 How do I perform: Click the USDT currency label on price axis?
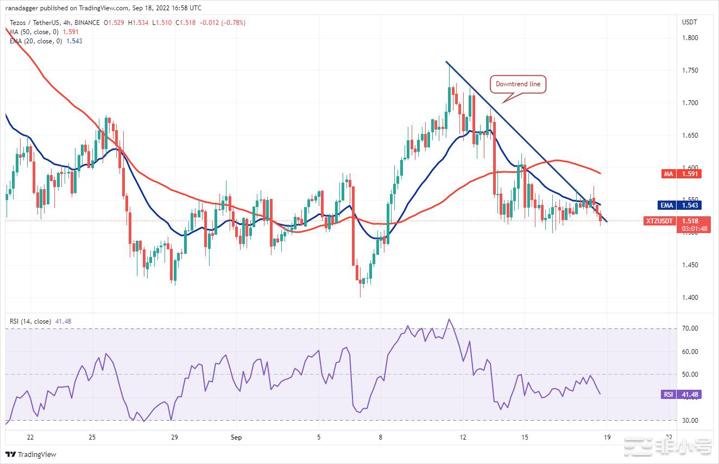pyautogui.click(x=688, y=21)
